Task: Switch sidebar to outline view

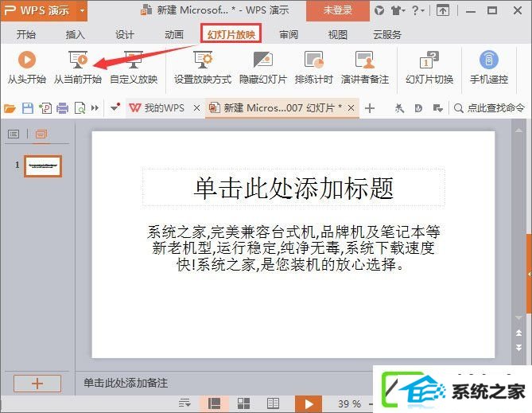Action: point(14,134)
